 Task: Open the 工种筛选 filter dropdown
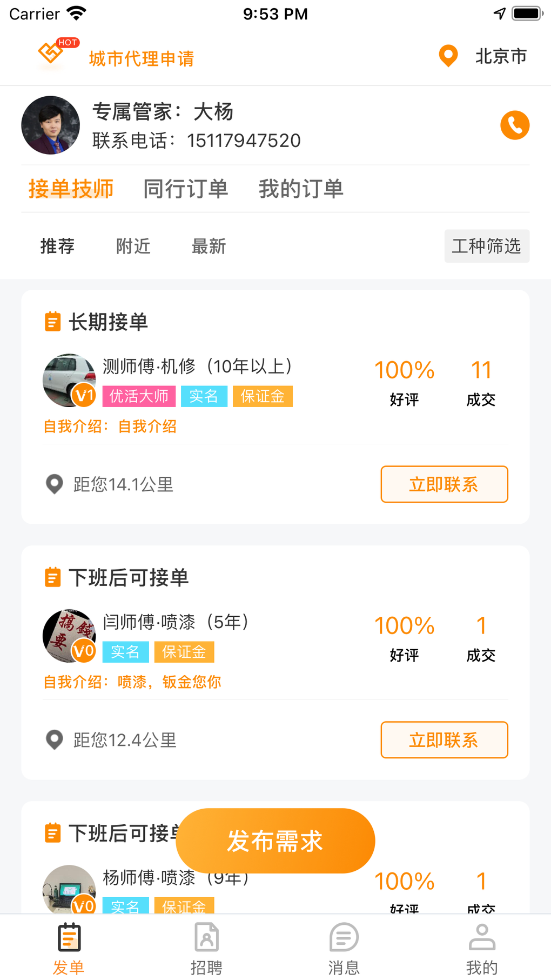click(x=486, y=246)
